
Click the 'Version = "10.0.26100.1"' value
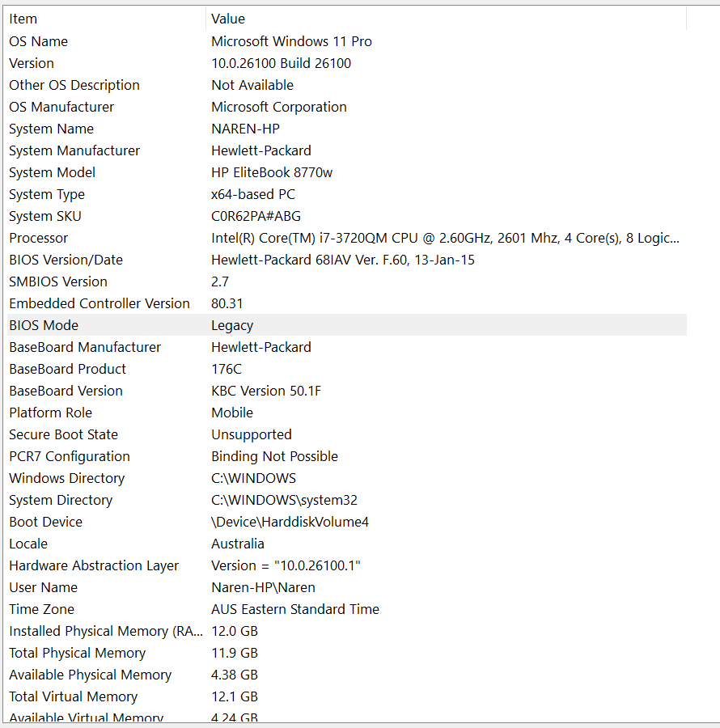[286, 565]
